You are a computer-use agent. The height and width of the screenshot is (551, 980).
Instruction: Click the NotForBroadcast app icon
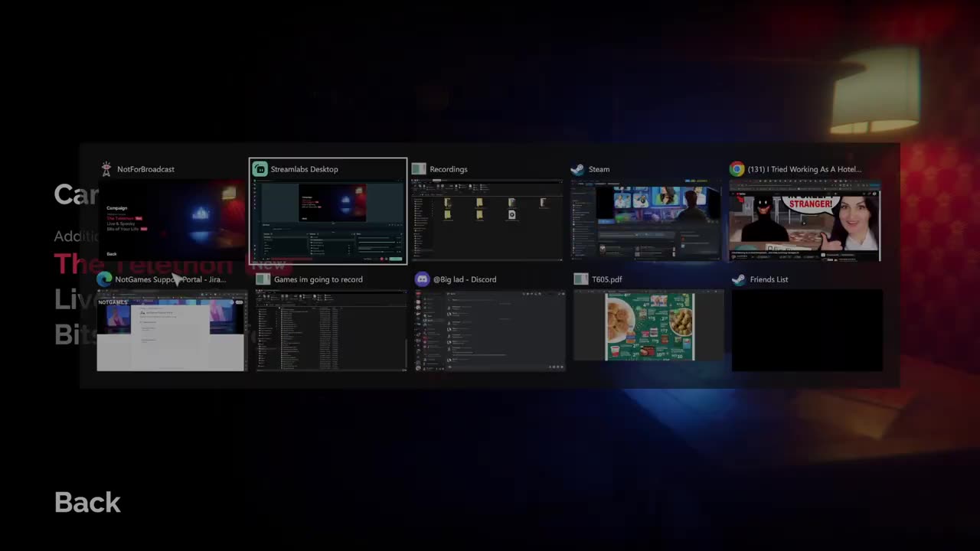(106, 169)
